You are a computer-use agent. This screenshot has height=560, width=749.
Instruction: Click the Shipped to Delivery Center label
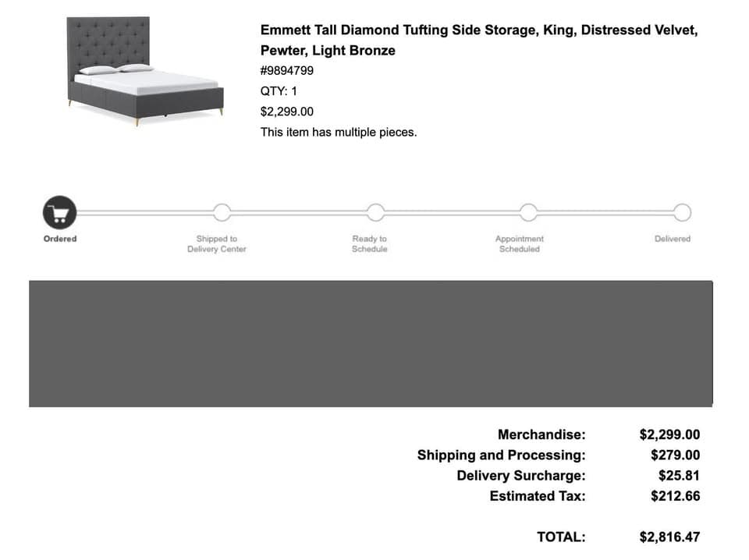pyautogui.click(x=217, y=243)
